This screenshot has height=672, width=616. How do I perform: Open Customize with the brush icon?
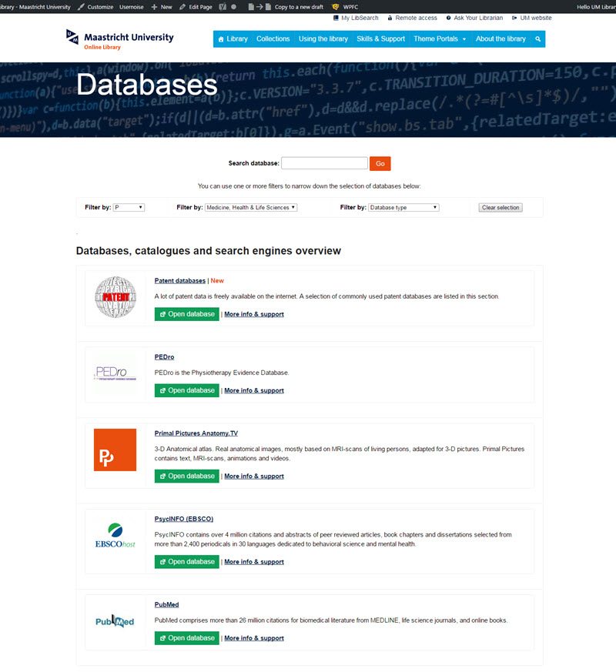tap(95, 7)
